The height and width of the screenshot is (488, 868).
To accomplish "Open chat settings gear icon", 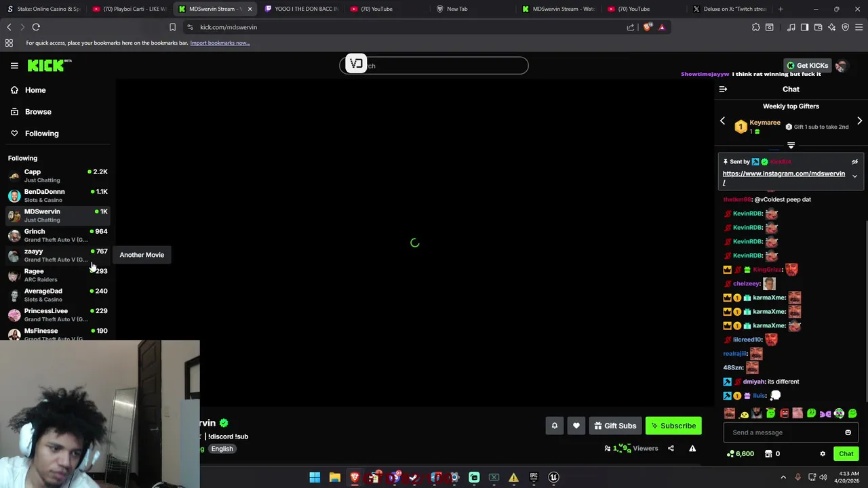I will point(823,454).
